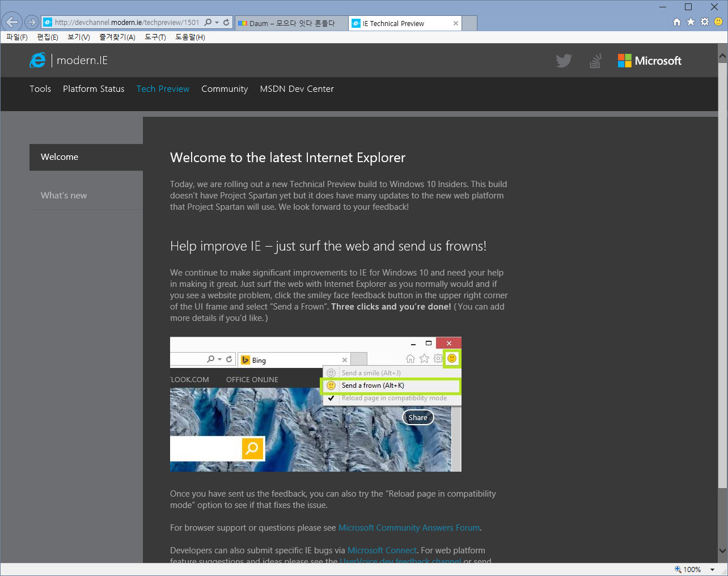
Task: Open the Tools gear icon
Action: pos(705,22)
